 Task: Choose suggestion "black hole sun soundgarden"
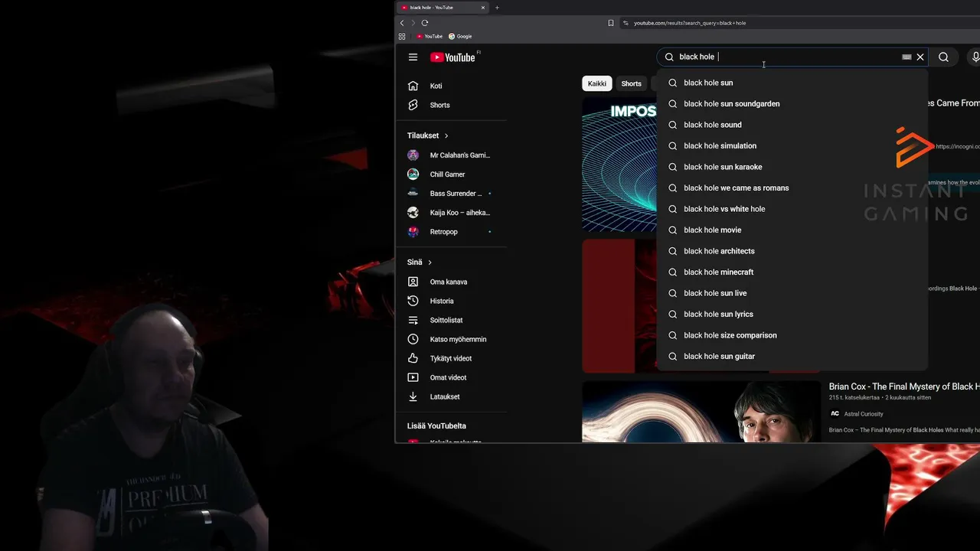click(792, 104)
